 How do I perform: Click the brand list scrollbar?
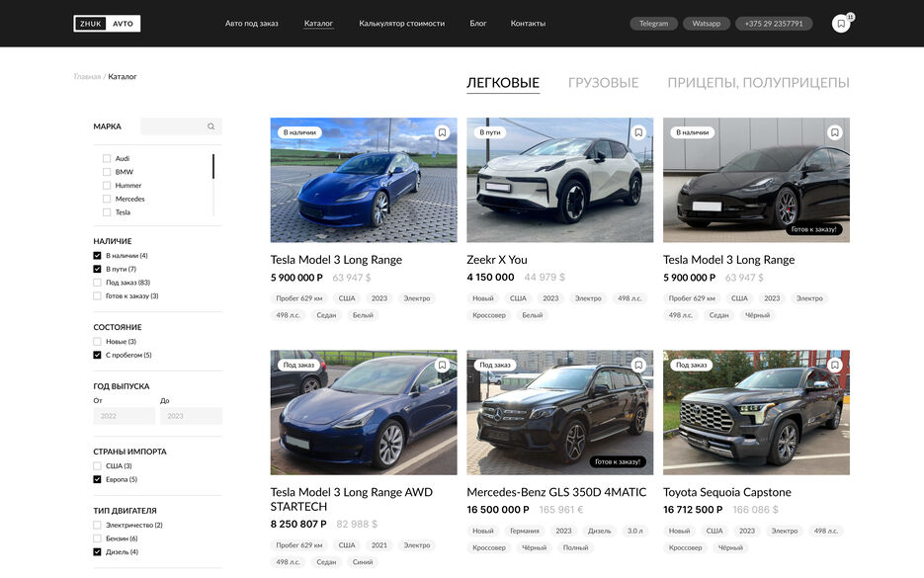(213, 166)
